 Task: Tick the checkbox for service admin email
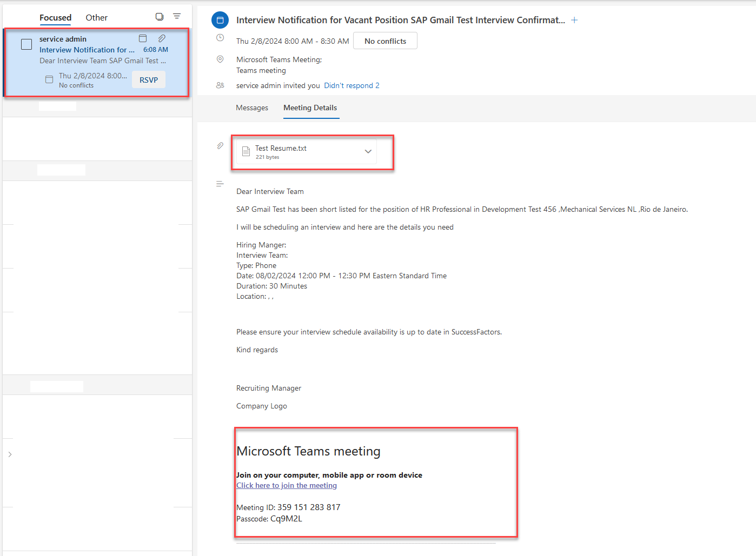pyautogui.click(x=26, y=44)
